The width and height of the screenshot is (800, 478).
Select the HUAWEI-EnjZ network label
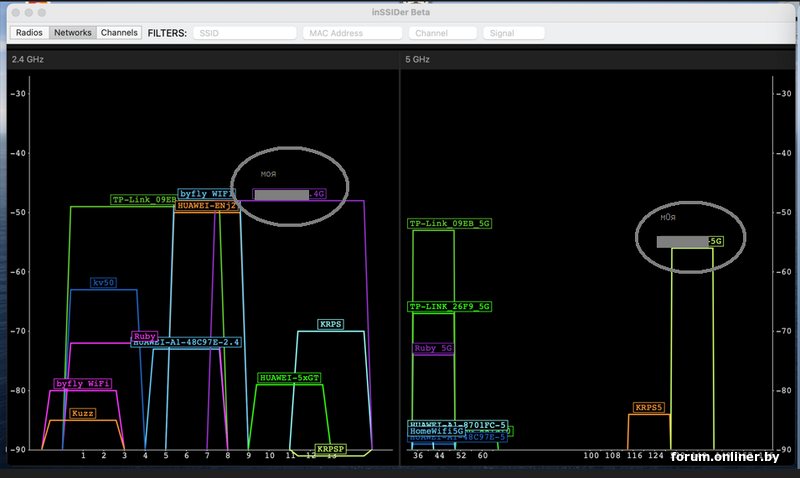(x=206, y=206)
